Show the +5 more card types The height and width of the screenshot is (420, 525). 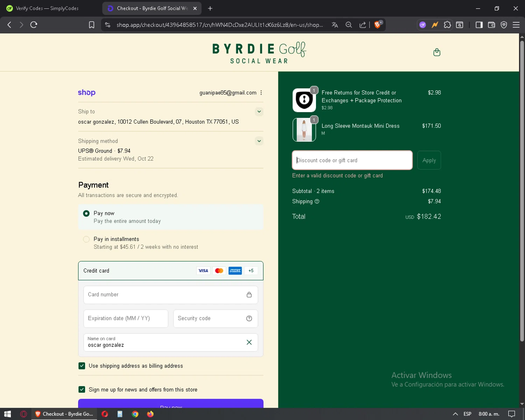coord(251,271)
